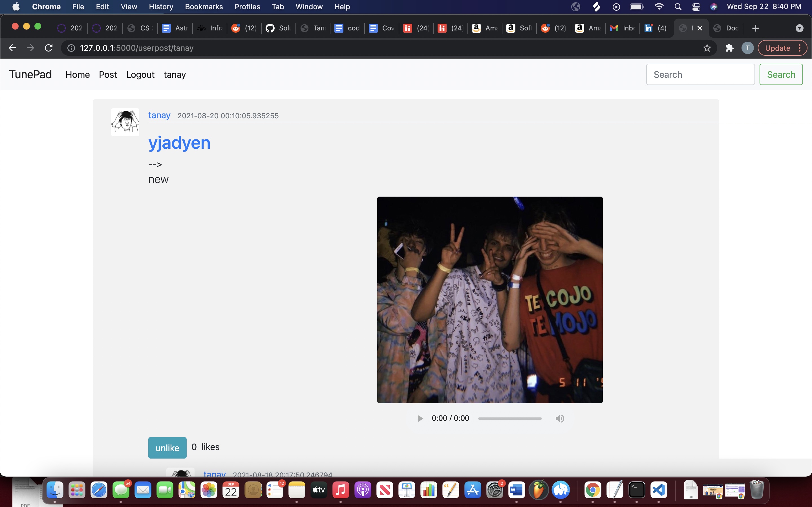Image resolution: width=812 pixels, height=507 pixels.
Task: Switch to the Gmail Inbox tab
Action: tap(623, 28)
